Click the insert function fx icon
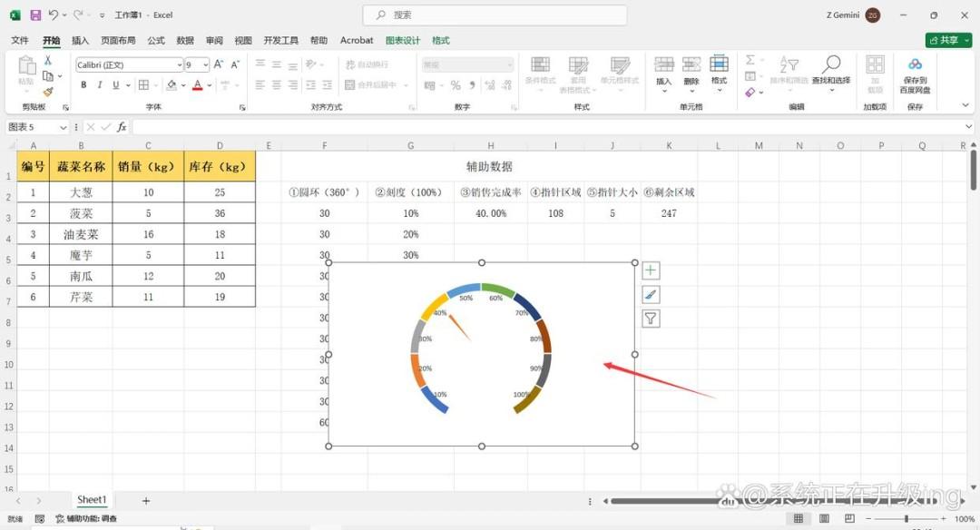 coord(122,127)
